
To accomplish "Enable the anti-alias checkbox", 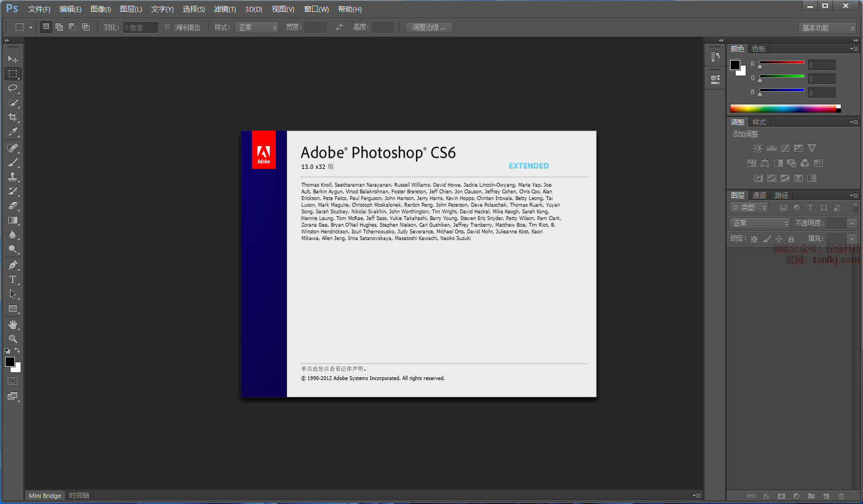I will (x=167, y=27).
